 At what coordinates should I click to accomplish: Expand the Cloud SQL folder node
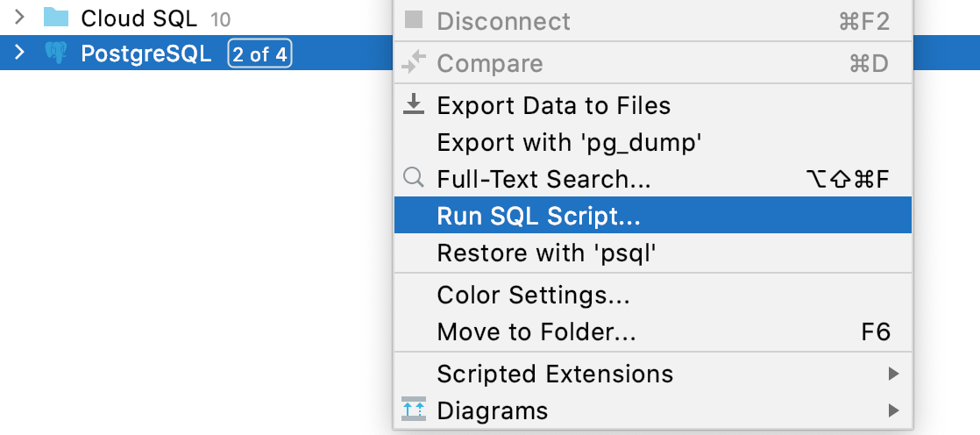click(x=20, y=18)
